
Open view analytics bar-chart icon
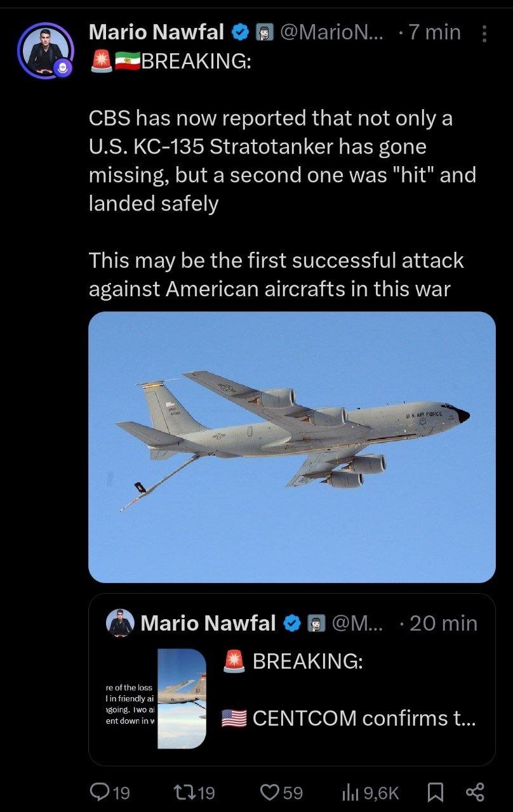pos(350,792)
